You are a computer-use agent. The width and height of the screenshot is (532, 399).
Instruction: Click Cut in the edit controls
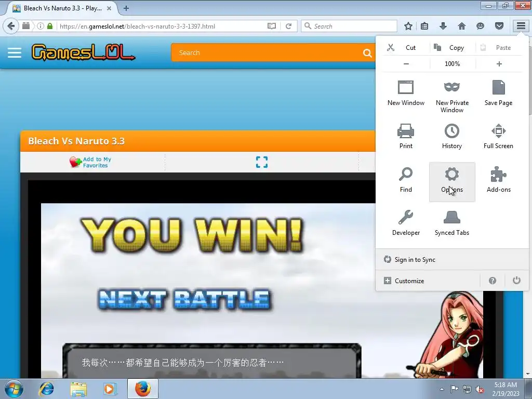405,47
